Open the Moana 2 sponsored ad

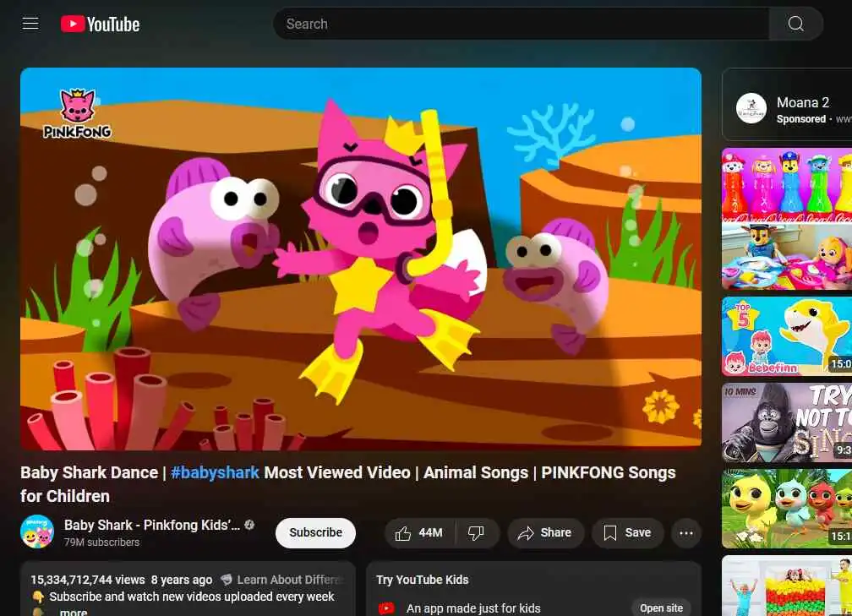(x=787, y=106)
